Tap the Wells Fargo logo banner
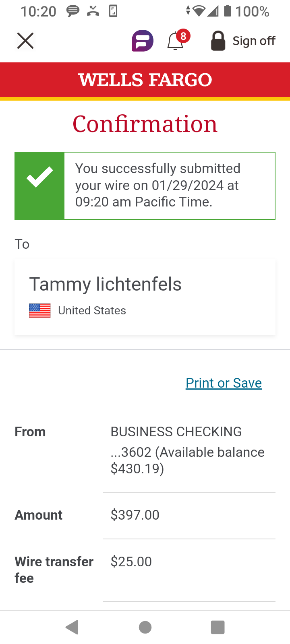Viewport: 290px width, 644px height. point(145,80)
